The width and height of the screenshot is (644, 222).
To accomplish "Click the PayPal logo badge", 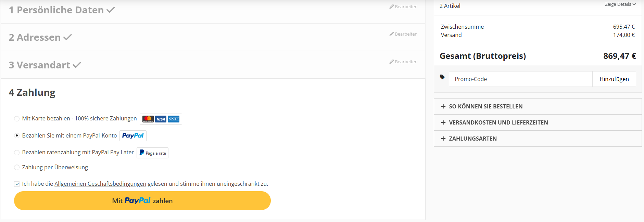I will (133, 136).
